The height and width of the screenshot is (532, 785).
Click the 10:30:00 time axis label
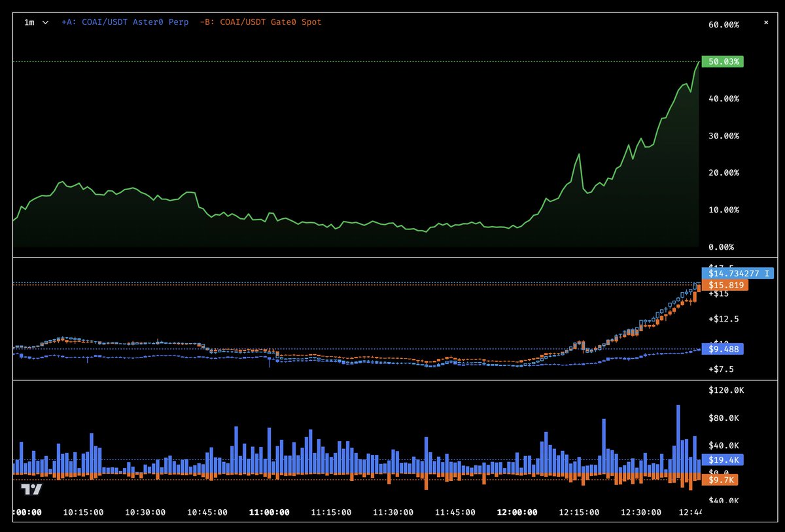coord(145,513)
